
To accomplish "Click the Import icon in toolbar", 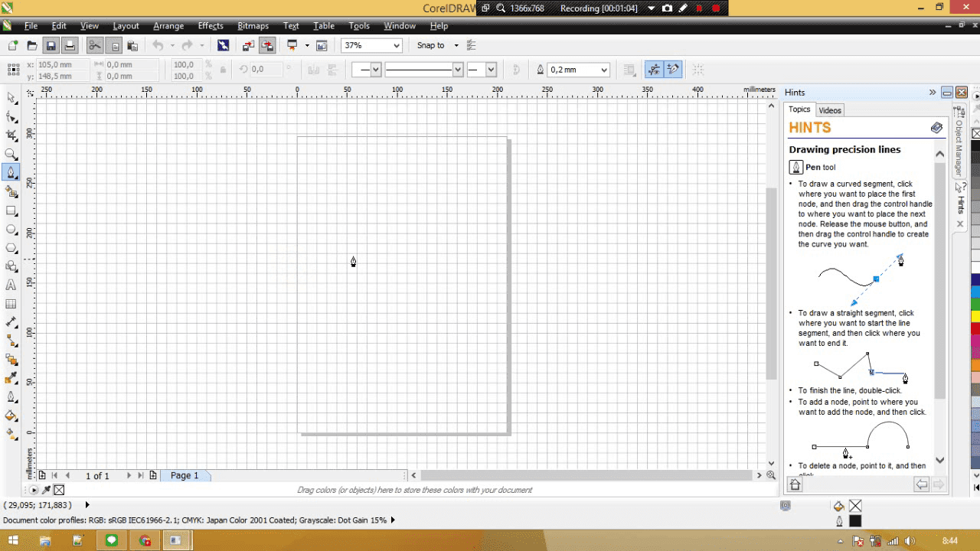I will click(x=249, y=46).
